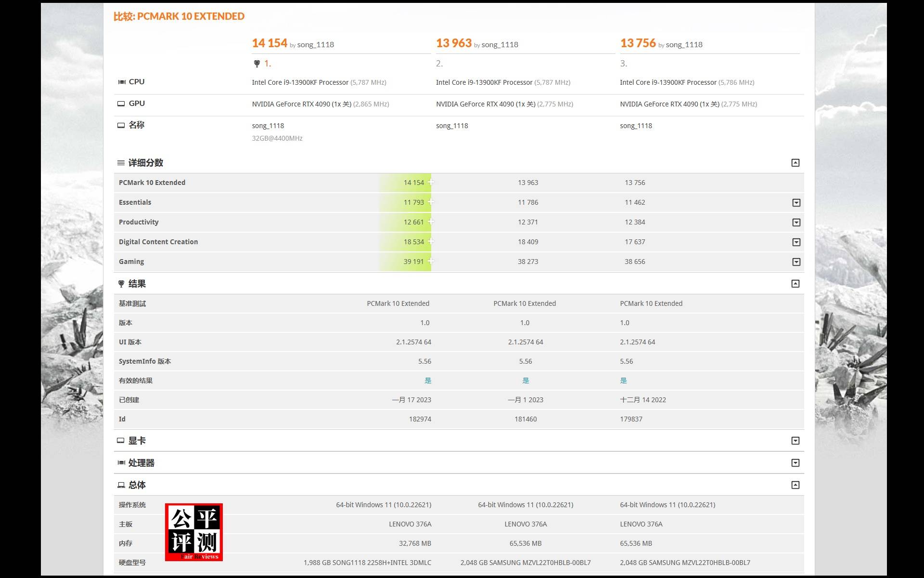
Task: Click 公平评测 Fair Reviews logo thumbnail
Action: [194, 532]
